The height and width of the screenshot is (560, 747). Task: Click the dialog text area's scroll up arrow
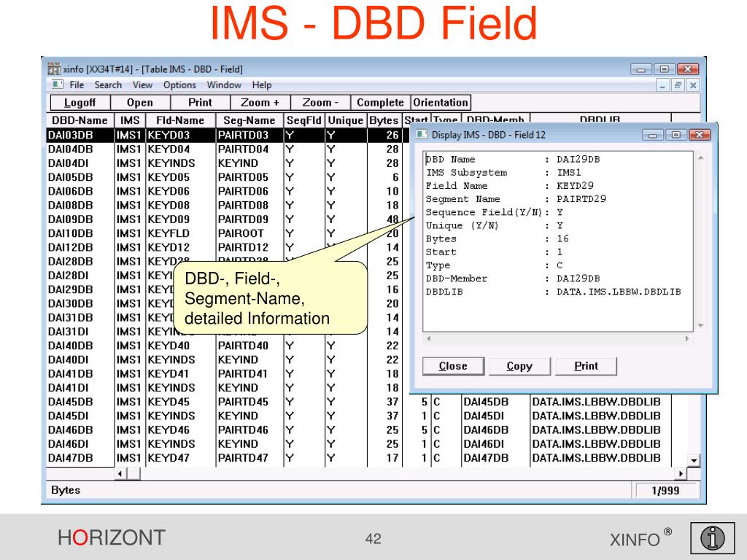(x=701, y=157)
